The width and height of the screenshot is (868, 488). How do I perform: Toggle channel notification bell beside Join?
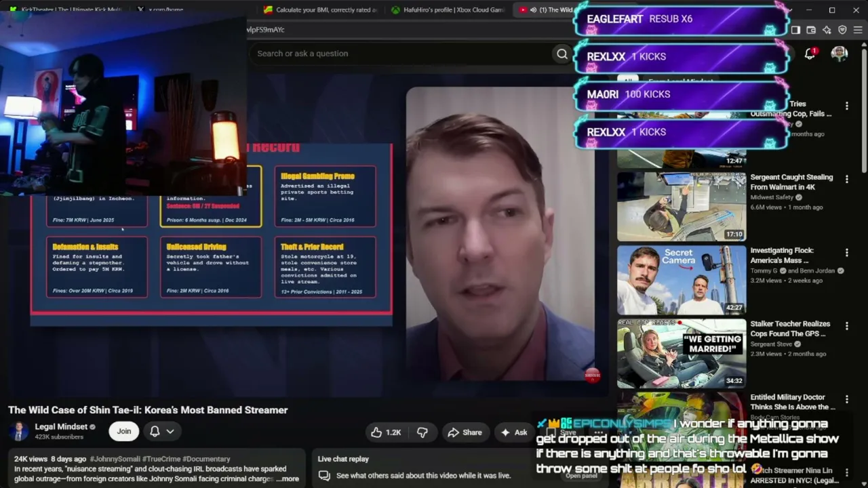(x=155, y=431)
